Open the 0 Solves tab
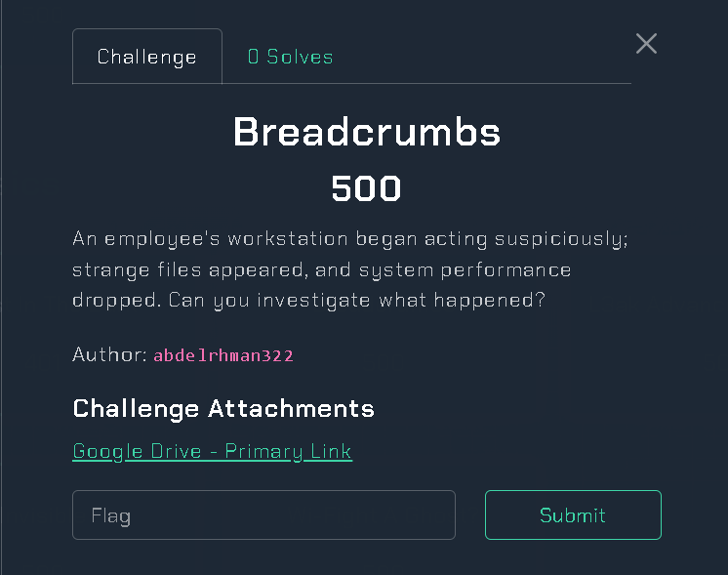Screen dimensions: 728x575 [290, 57]
